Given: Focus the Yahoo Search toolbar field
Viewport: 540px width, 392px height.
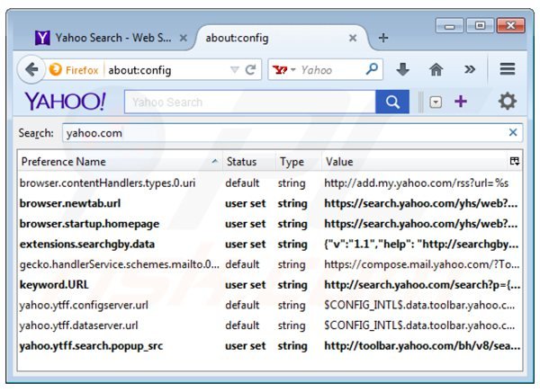Looking at the screenshot, I should coord(250,102).
